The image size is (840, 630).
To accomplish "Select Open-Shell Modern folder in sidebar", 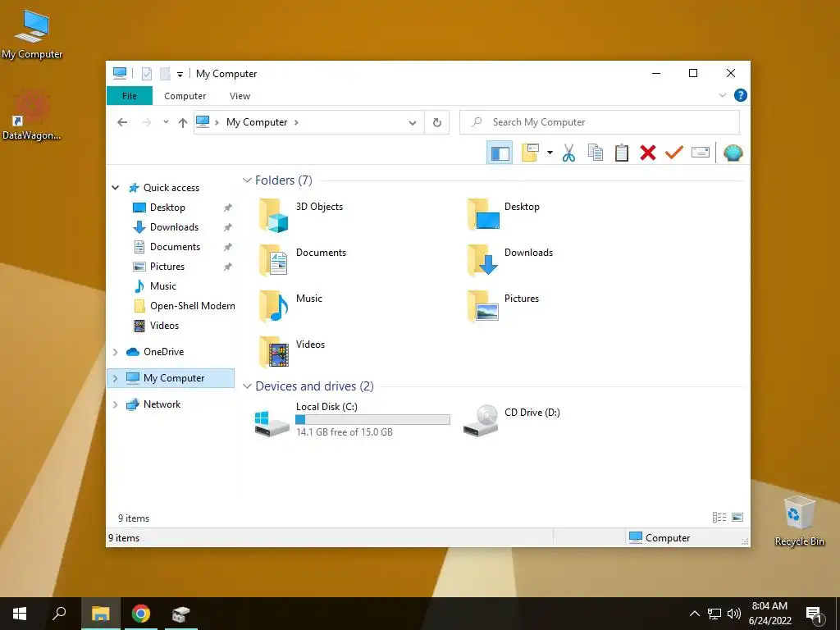I will click(x=192, y=306).
